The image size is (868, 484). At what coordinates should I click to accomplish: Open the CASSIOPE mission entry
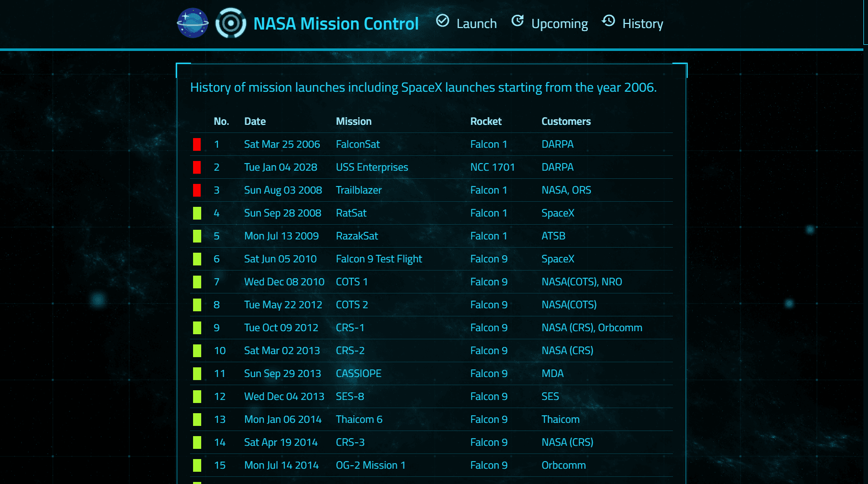[x=359, y=373]
